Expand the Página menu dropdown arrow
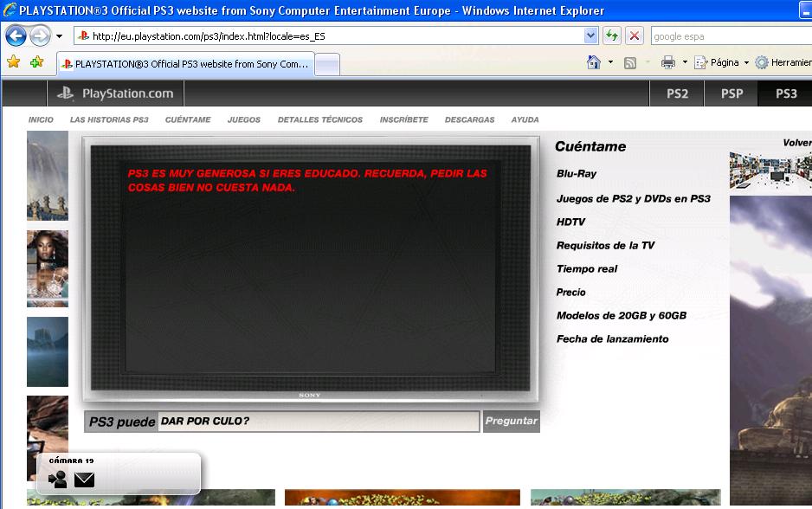Screen dimensions: 812x509 pos(746,62)
